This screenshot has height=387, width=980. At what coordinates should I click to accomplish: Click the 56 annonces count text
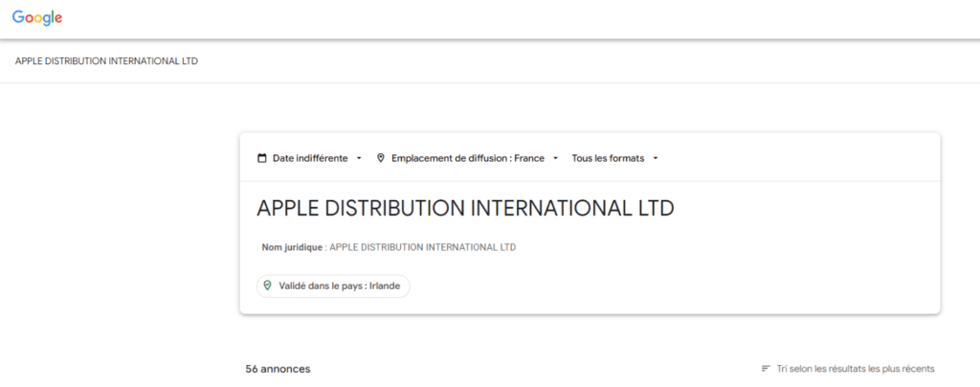click(278, 369)
